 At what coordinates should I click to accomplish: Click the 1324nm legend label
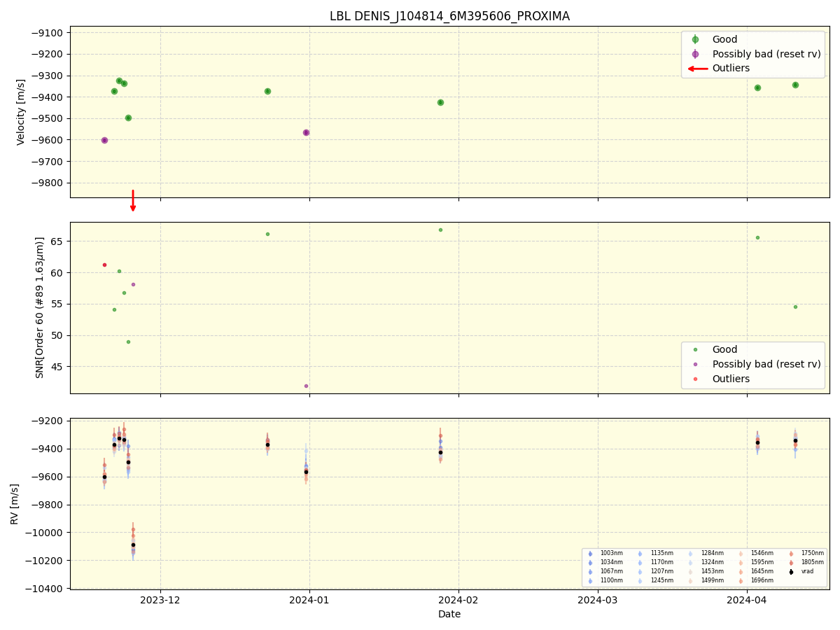click(713, 562)
